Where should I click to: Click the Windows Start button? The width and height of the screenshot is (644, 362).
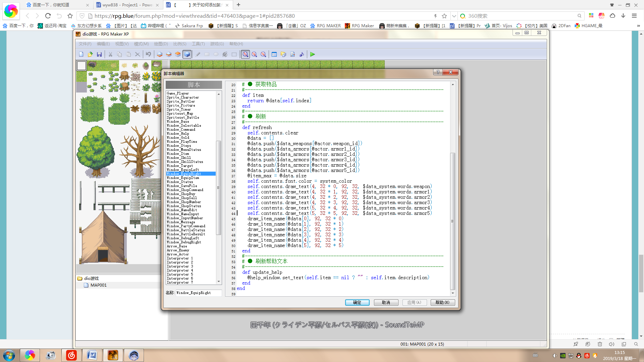(x=9, y=355)
